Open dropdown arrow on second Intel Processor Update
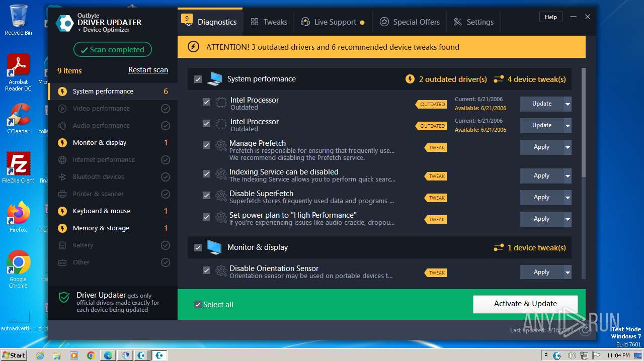The image size is (644, 362). (568, 126)
